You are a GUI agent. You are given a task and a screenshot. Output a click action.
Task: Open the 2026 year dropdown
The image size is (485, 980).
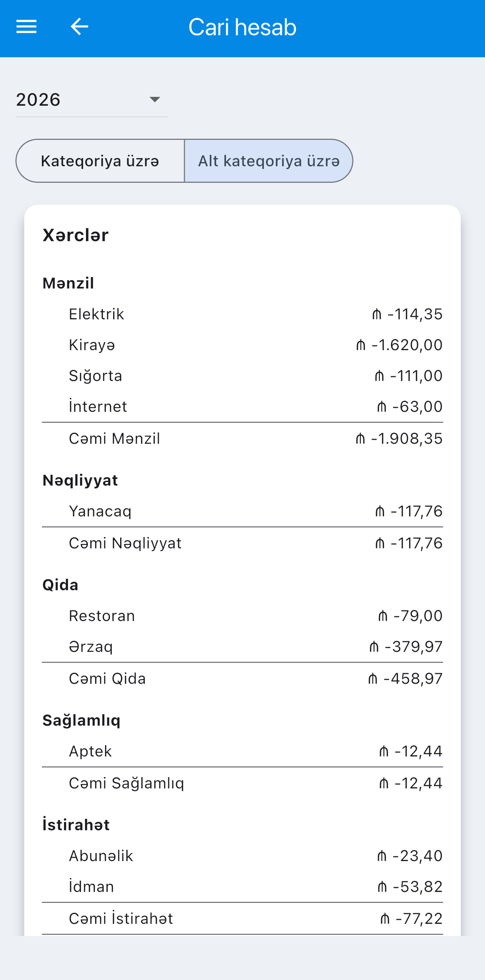(x=91, y=100)
